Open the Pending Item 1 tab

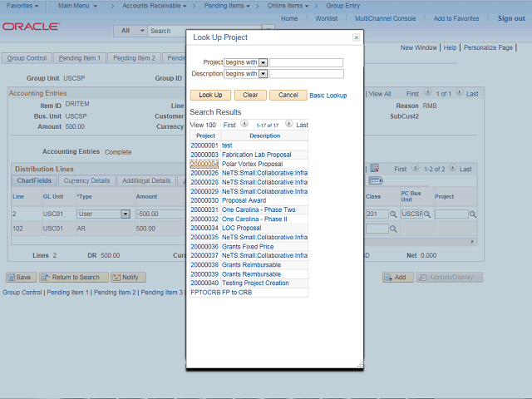[80, 58]
